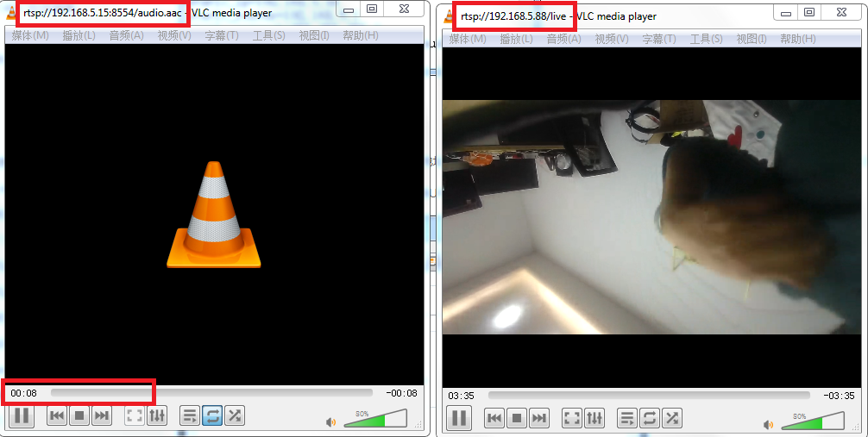Image resolution: width=868 pixels, height=437 pixels.
Task: Click the seek bar in the live window
Action: [x=649, y=396]
